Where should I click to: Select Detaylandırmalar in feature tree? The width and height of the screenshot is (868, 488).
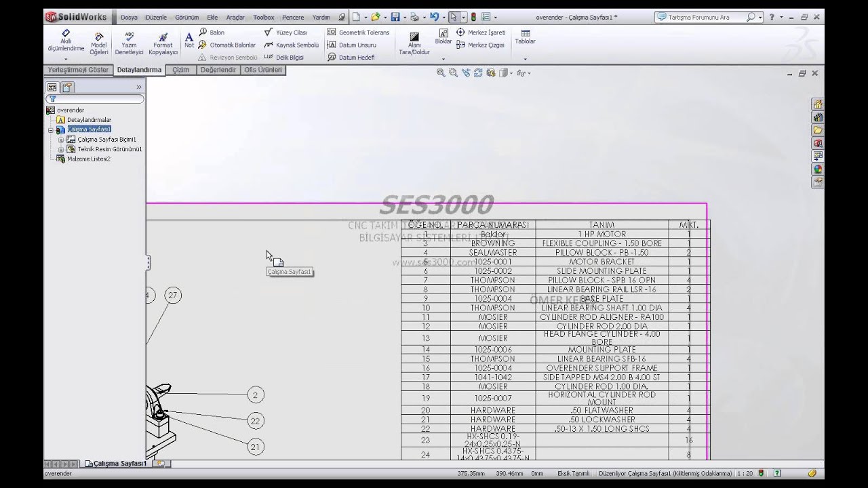pos(89,120)
